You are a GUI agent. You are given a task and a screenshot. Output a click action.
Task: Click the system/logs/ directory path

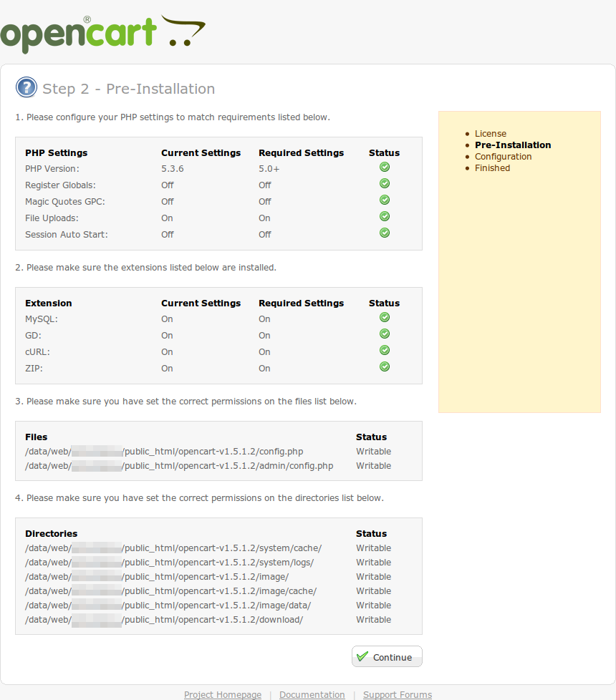pos(169,562)
